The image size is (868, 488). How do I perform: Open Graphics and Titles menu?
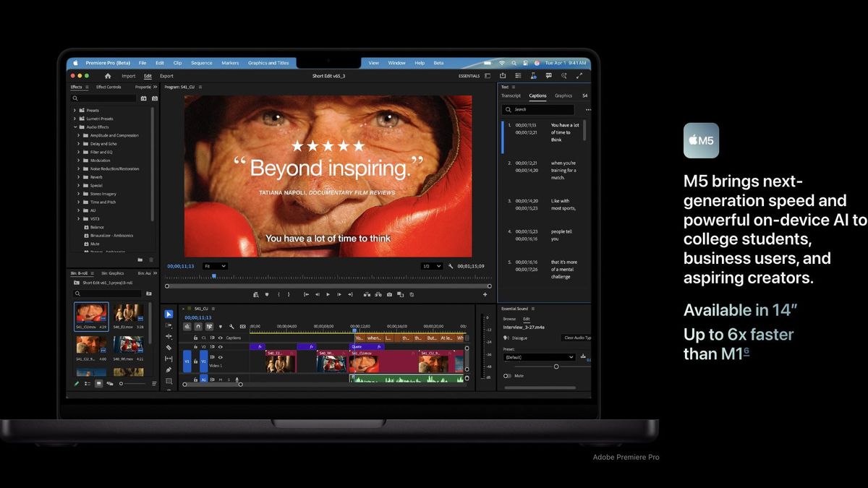(x=268, y=63)
